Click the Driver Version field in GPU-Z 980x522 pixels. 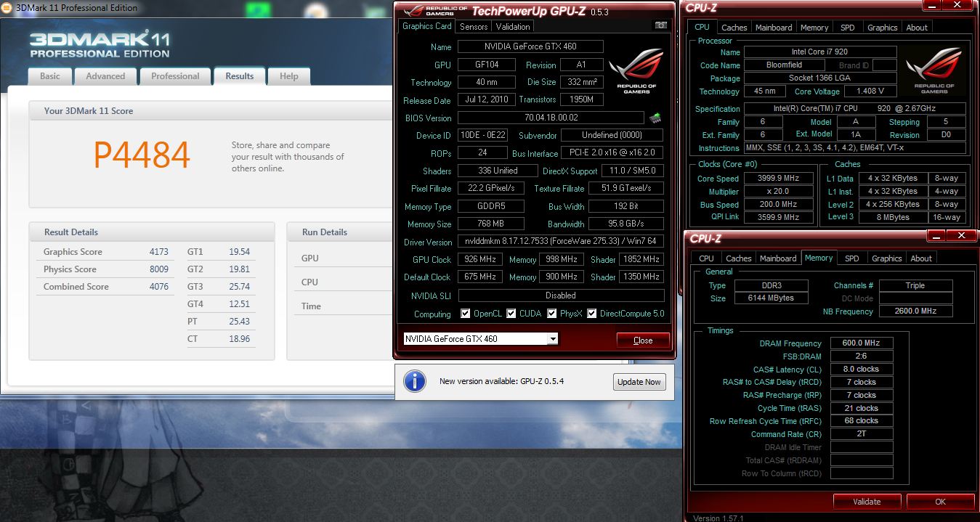click(561, 242)
